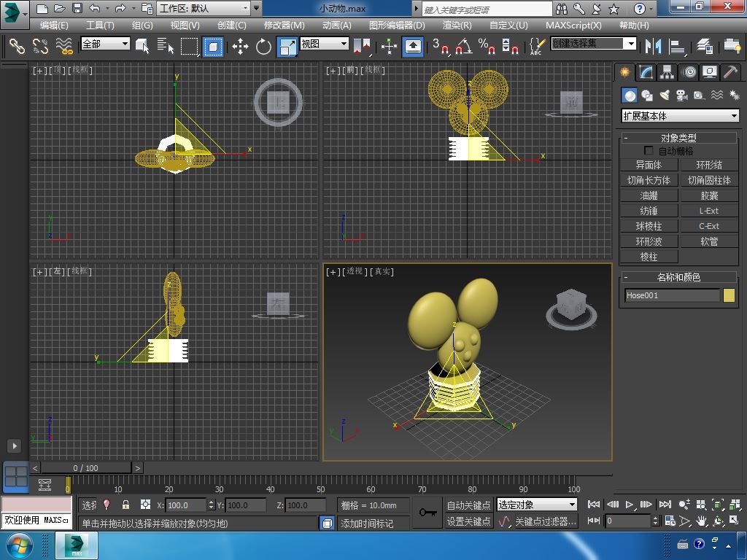
Task: Toggle the Percent Snap button
Action: tap(487, 46)
